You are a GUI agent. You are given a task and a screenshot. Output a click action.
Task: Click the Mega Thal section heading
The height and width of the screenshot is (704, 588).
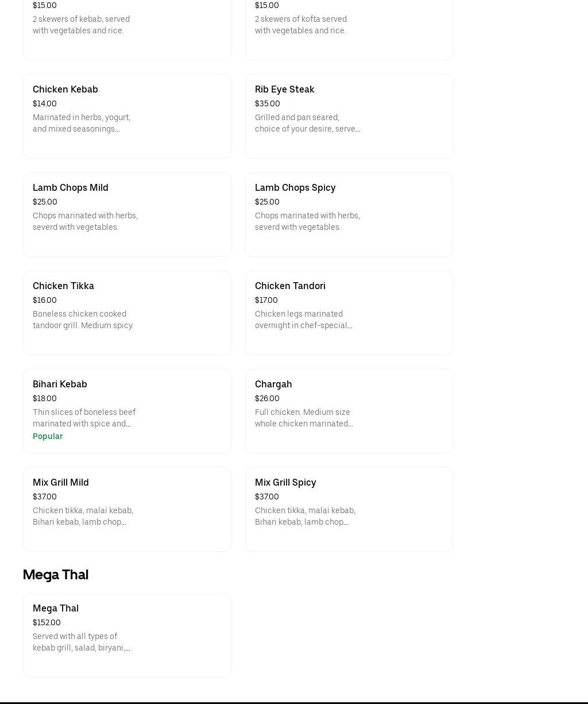(x=56, y=575)
